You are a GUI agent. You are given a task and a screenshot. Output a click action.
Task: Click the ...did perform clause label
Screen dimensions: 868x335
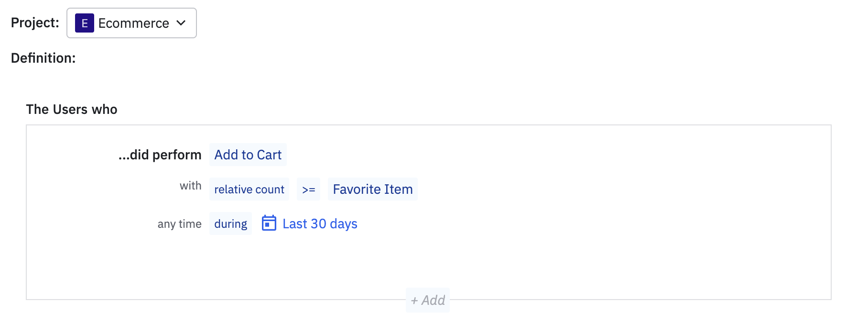click(x=160, y=155)
